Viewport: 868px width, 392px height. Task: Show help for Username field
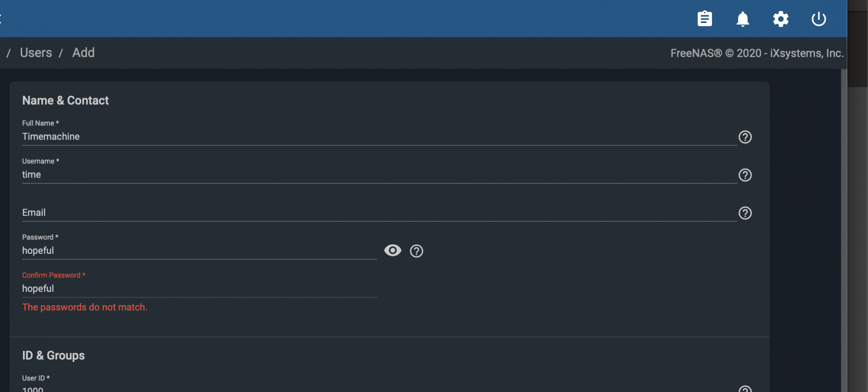coord(745,175)
